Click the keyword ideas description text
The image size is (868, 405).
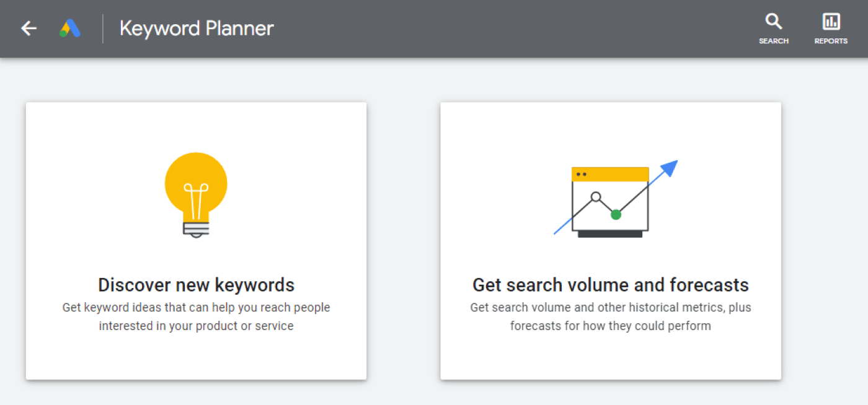click(x=196, y=316)
